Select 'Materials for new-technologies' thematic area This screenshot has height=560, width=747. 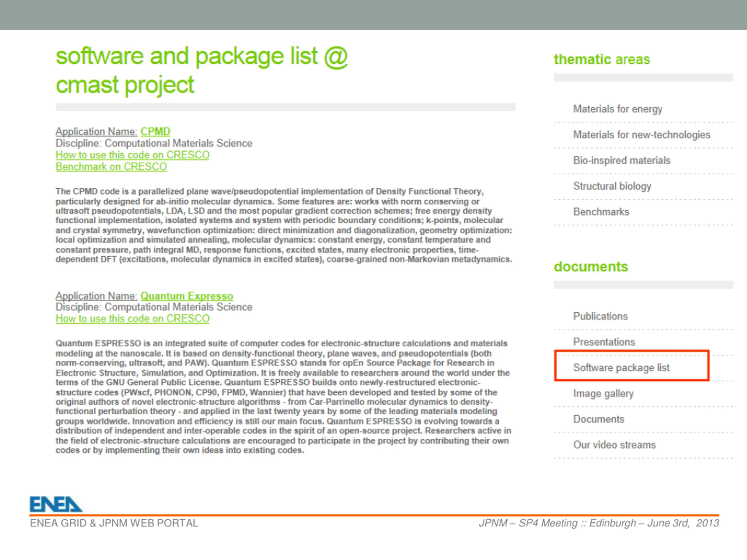tap(642, 135)
